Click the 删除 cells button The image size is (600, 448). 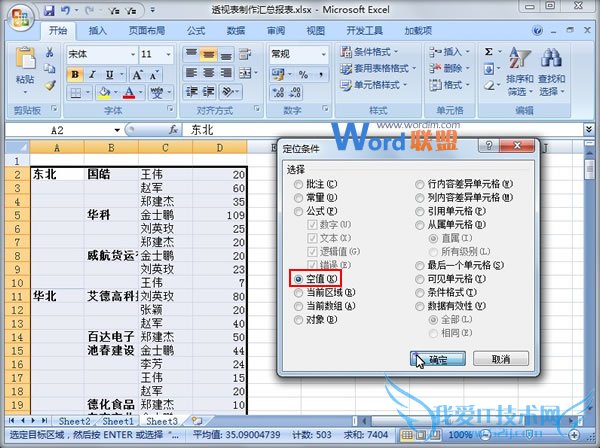click(449, 68)
